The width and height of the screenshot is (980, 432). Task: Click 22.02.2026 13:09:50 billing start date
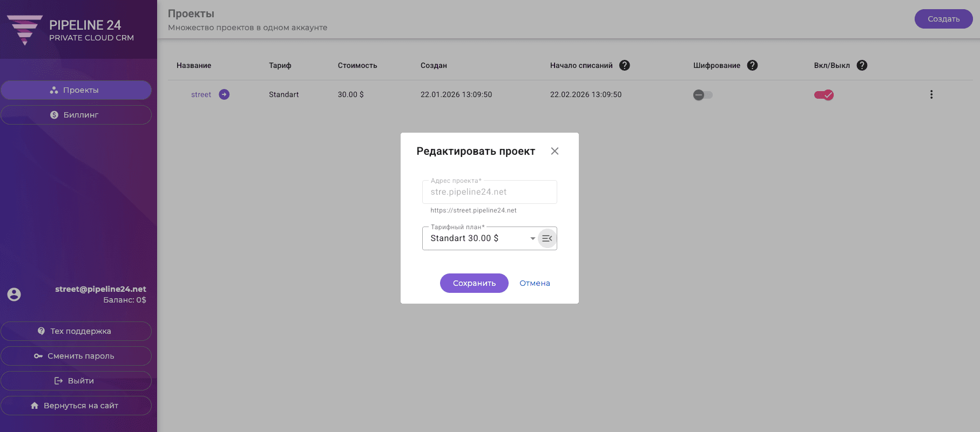click(x=586, y=94)
